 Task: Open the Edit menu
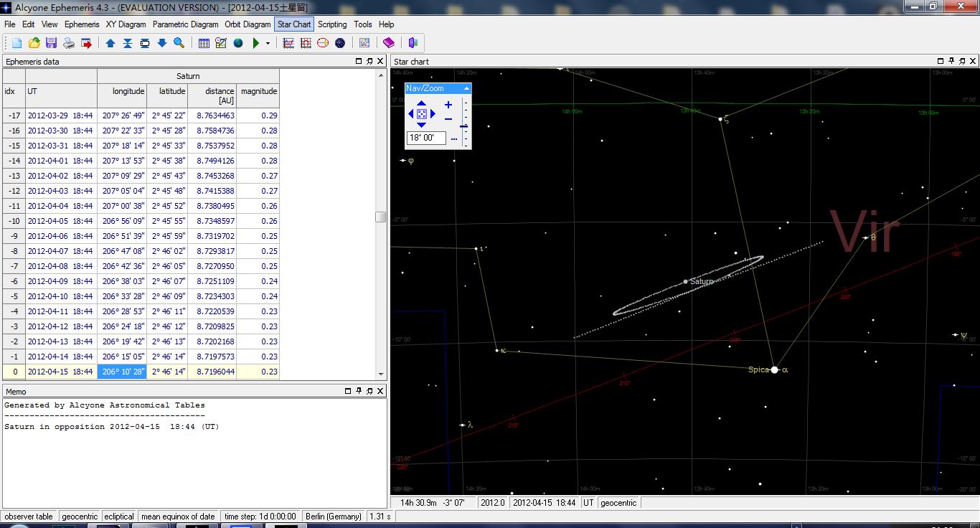[x=29, y=24]
